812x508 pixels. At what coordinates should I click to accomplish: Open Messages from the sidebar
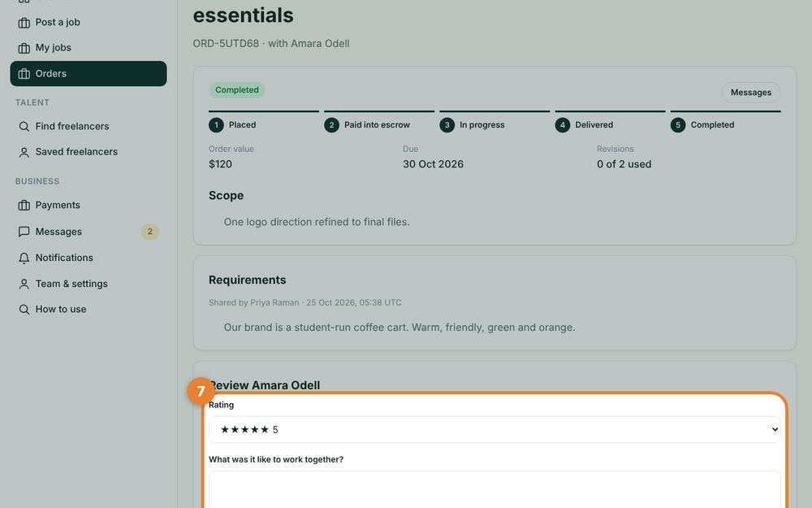[89, 232]
